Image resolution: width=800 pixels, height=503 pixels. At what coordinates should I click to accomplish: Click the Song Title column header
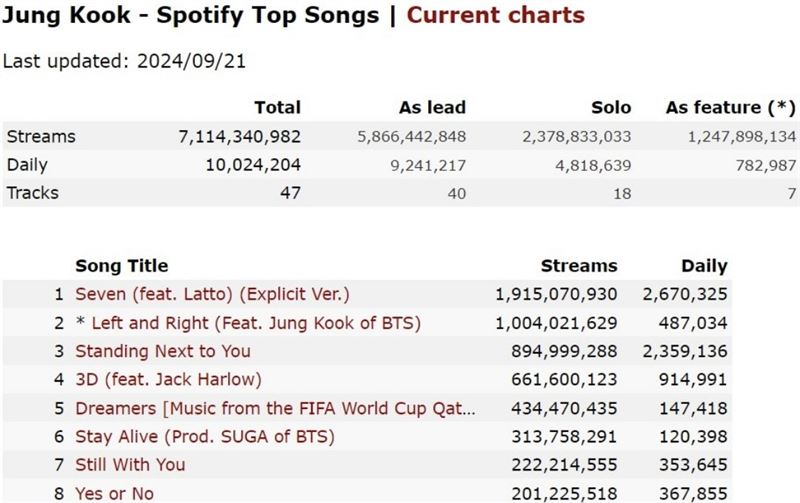[x=121, y=266]
